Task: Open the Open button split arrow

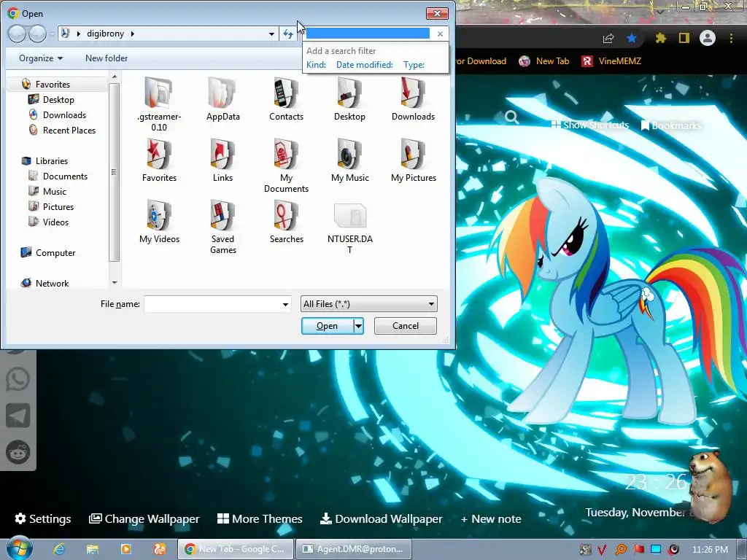Action: click(358, 326)
